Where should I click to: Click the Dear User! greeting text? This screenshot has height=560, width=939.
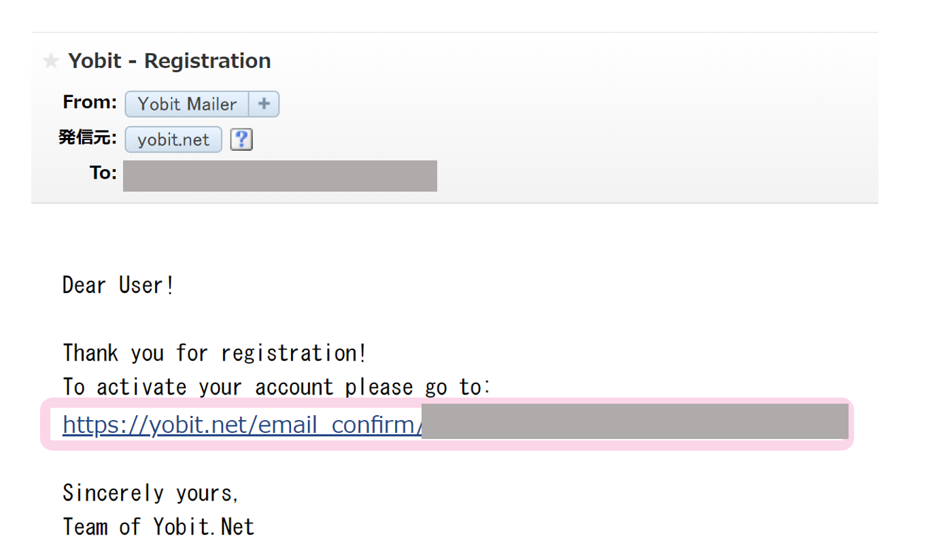coord(118,285)
